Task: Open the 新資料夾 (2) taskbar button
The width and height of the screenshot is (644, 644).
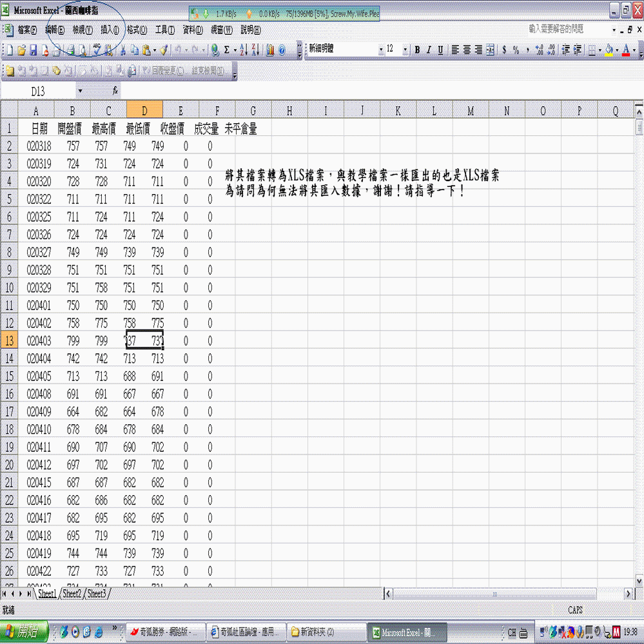Action: click(323, 632)
